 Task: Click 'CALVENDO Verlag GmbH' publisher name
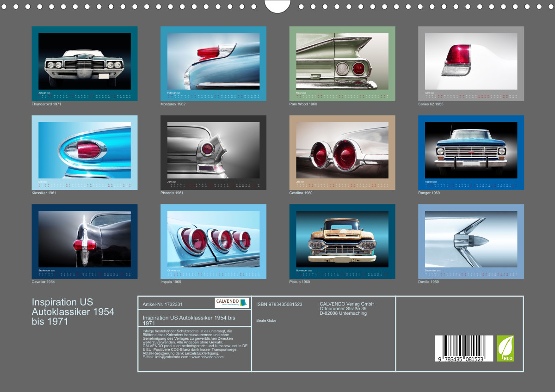(347, 304)
